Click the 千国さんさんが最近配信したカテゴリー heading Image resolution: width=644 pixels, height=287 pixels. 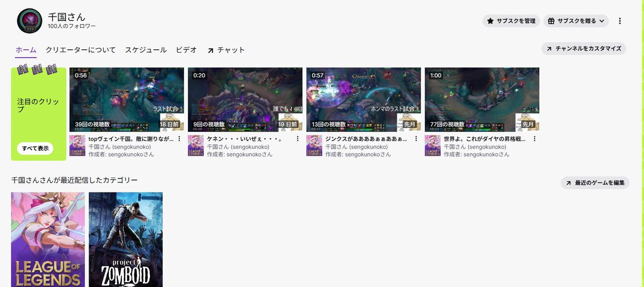pos(75,180)
